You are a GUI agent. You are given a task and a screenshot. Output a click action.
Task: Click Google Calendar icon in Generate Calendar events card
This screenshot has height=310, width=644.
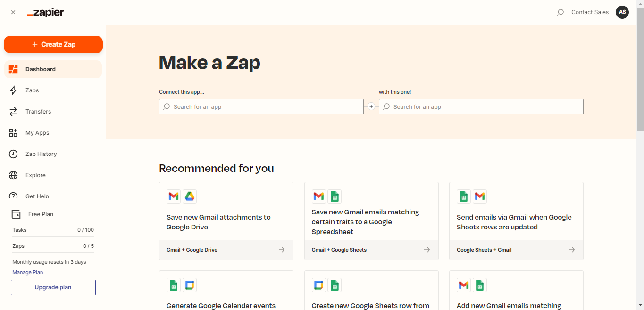(x=190, y=285)
